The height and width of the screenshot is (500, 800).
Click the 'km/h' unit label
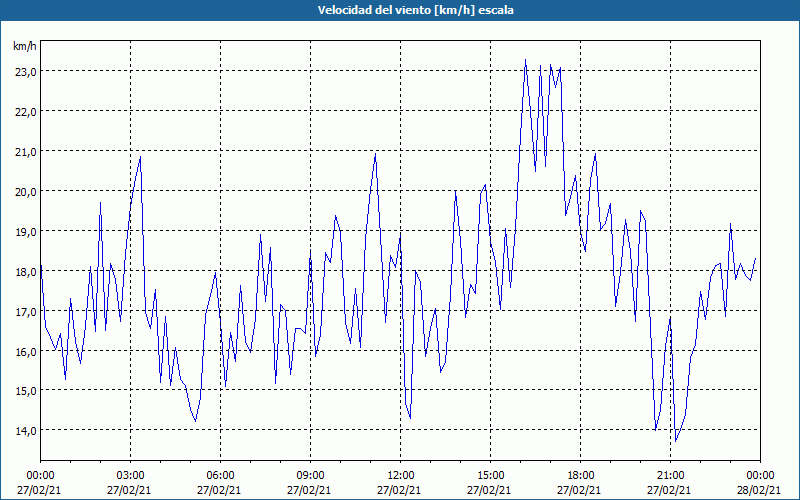coord(25,47)
